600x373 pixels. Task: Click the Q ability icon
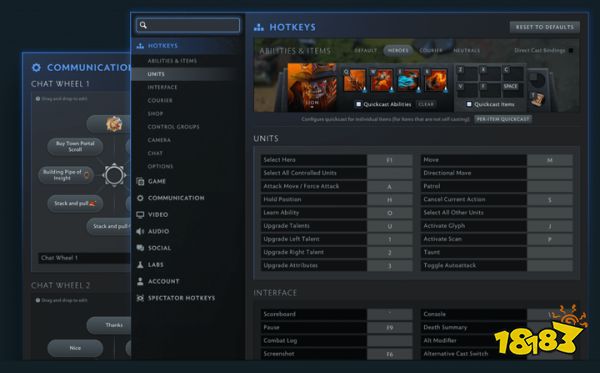pos(354,81)
